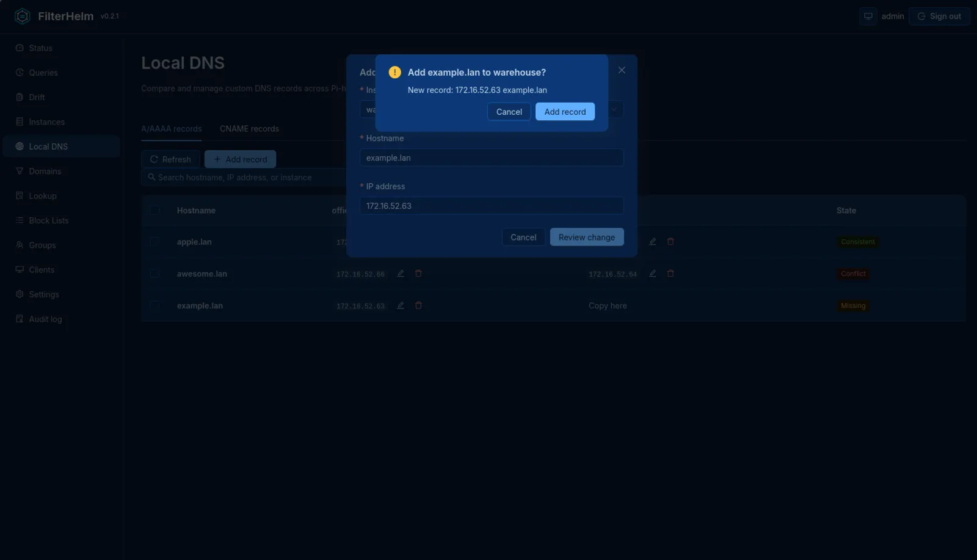977x560 pixels.
Task: Toggle the select-all checkbox in table header
Action: point(155,210)
